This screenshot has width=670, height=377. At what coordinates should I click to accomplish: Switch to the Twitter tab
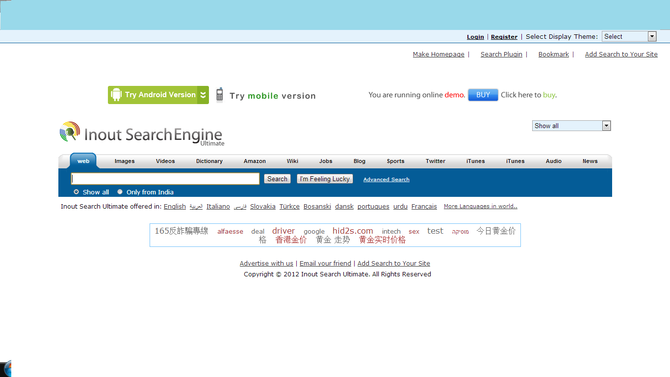[435, 161]
